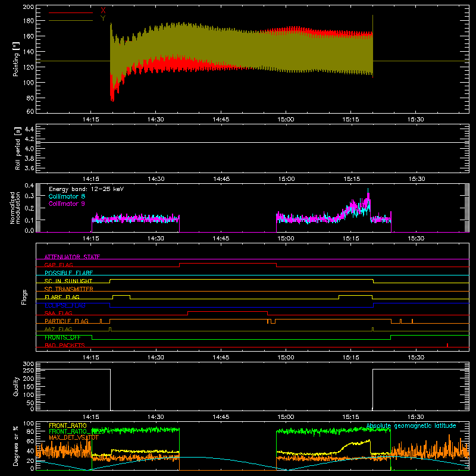
Task: Select the olive Y legend label
Action: tap(103, 18)
